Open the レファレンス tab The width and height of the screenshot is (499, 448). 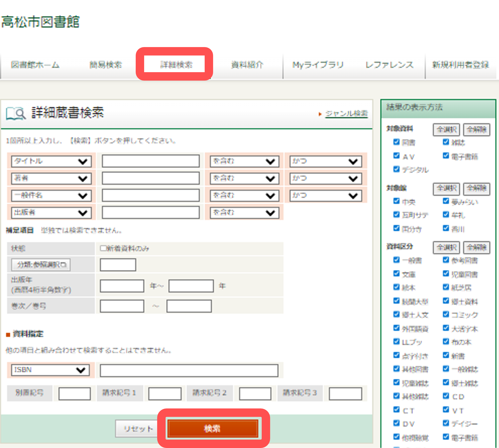click(x=390, y=65)
